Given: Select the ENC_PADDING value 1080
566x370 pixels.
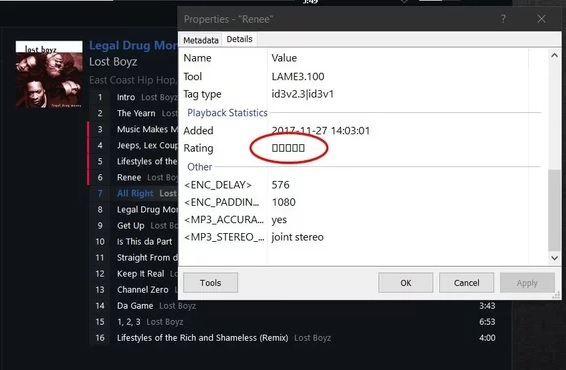Looking at the screenshot, I should pos(283,202).
